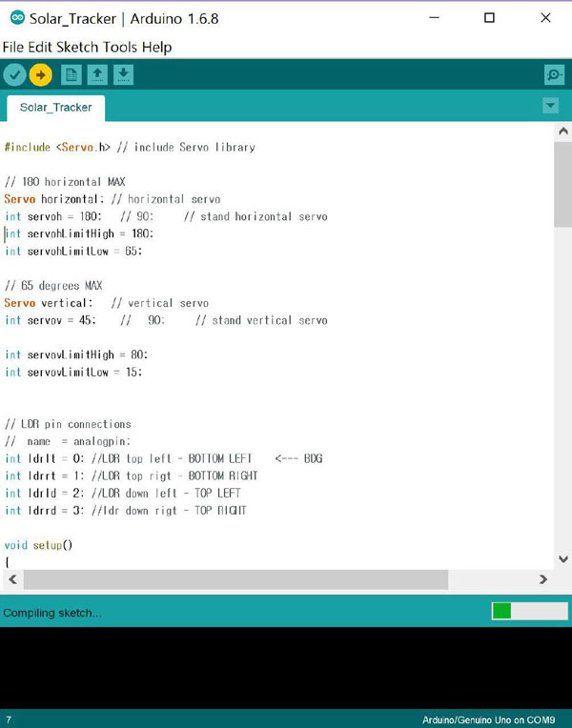The height and width of the screenshot is (728, 572).
Task: Click the comment '// name = analogpin;'
Action: click(x=68, y=441)
